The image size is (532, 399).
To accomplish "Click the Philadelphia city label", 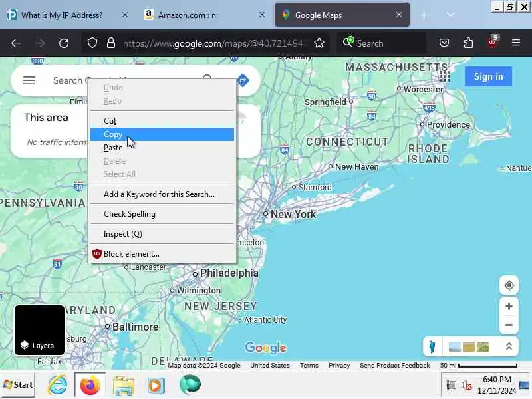I will [x=229, y=273].
